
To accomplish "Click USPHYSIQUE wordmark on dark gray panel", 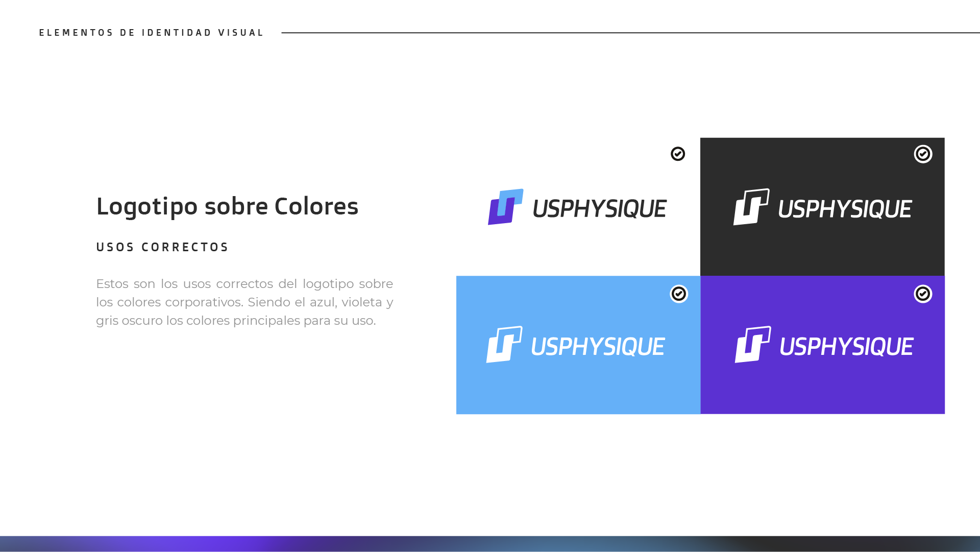I will pos(845,209).
